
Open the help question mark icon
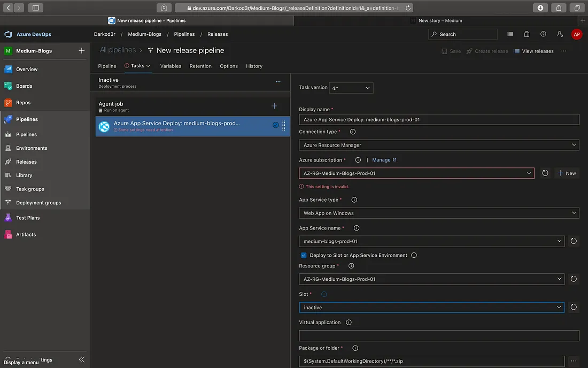point(544,34)
